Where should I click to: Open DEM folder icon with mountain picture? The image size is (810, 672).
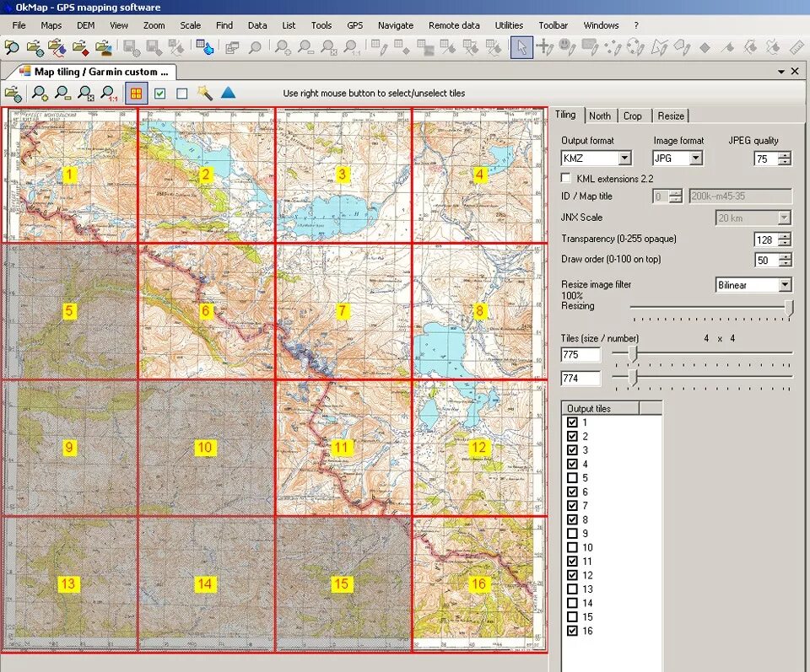pyautogui.click(x=103, y=47)
